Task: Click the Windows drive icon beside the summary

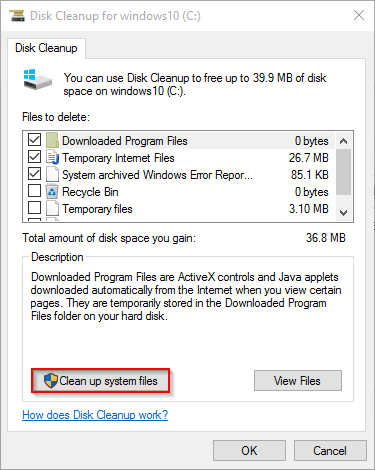Action: pyautogui.click(x=38, y=80)
